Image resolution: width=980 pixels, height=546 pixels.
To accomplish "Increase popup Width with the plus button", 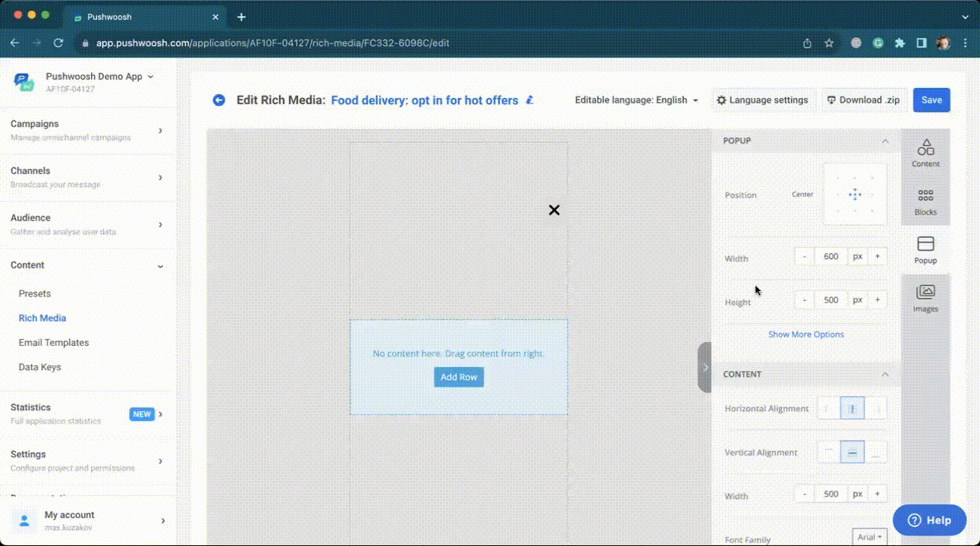I will (877, 256).
